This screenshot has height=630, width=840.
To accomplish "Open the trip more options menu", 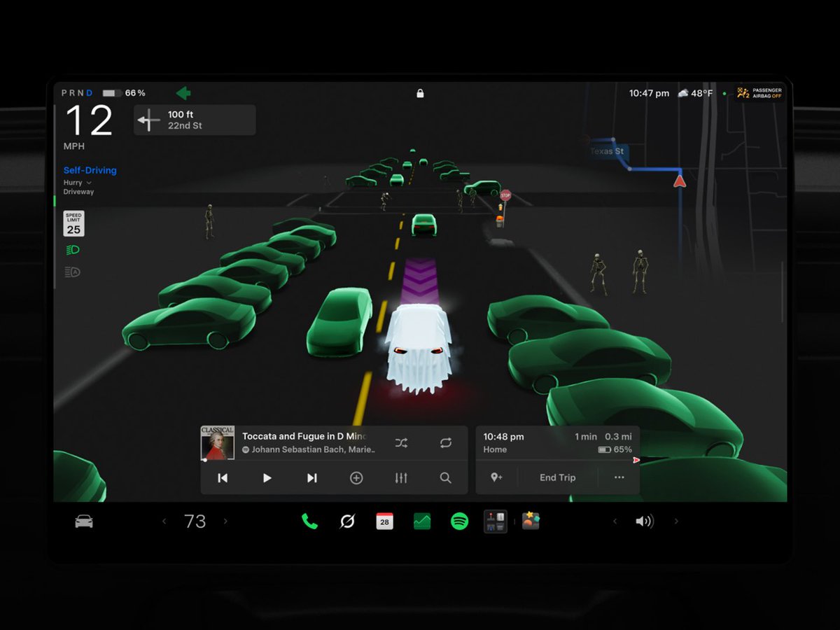I will click(x=619, y=477).
